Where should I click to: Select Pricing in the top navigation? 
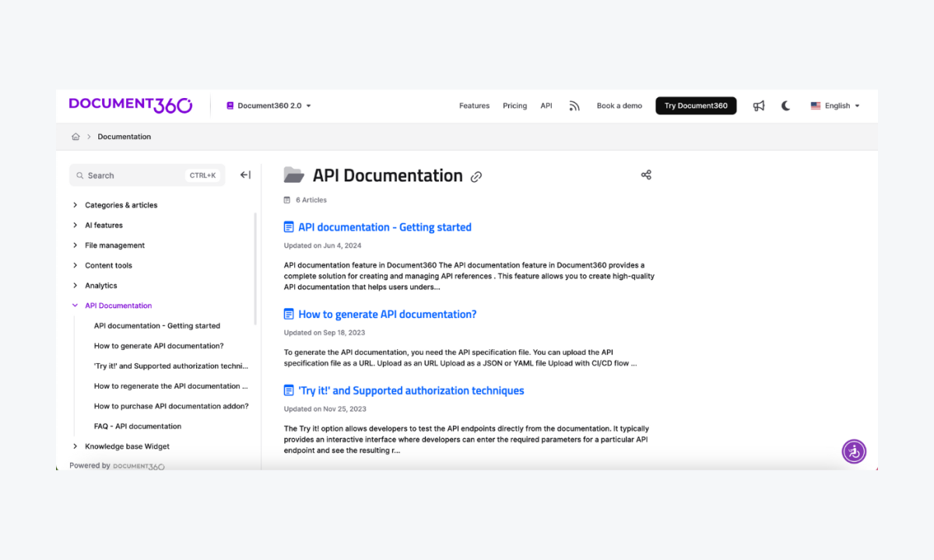coord(514,105)
